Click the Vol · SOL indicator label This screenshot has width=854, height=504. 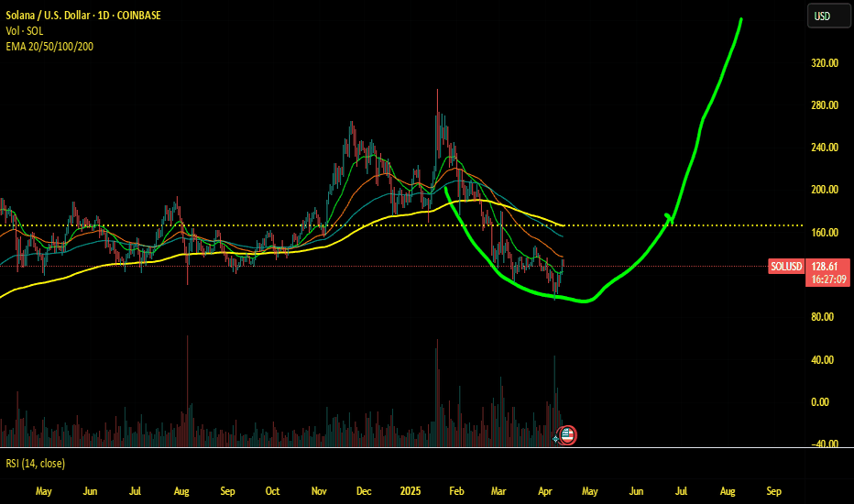coord(25,31)
